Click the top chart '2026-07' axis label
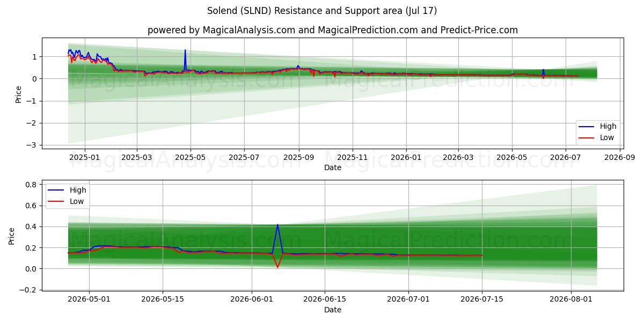Viewport: 644px width, 322px height. point(566,158)
